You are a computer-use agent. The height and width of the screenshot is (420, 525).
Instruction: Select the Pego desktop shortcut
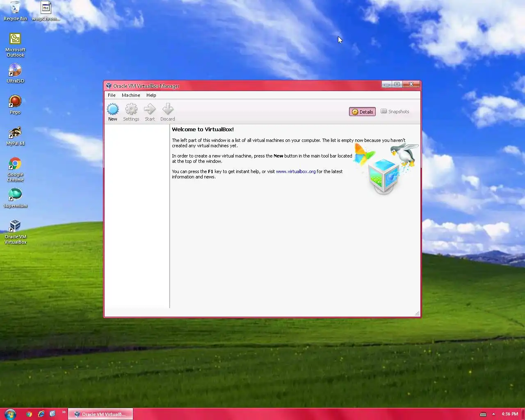click(x=15, y=105)
